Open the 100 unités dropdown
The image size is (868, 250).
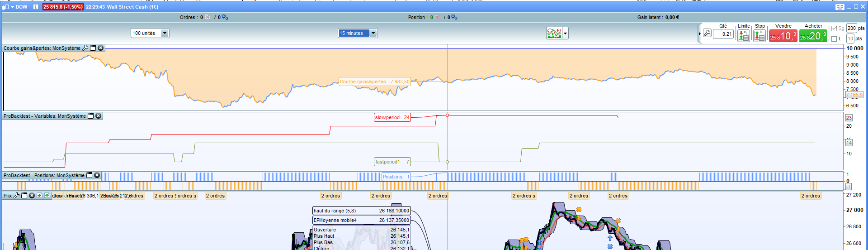pos(165,33)
